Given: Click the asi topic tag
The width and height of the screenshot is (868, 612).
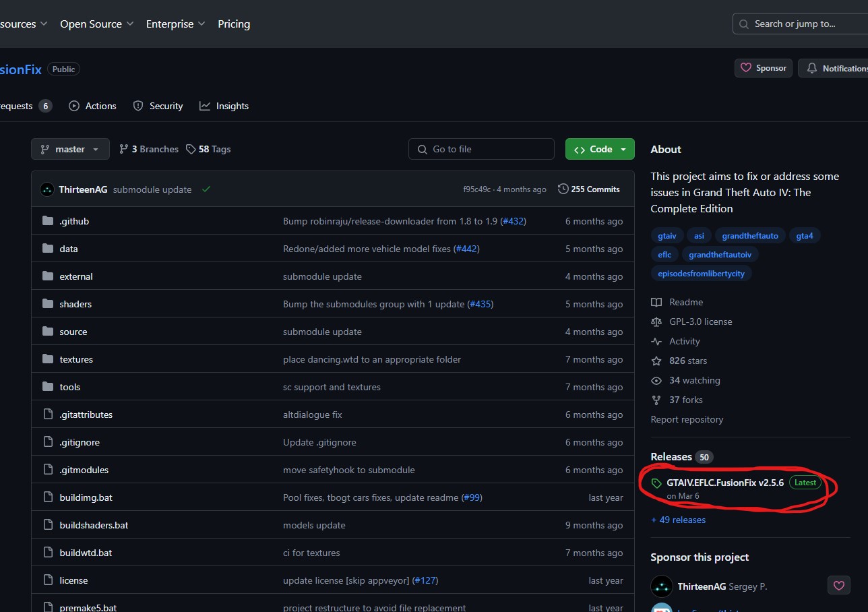Looking at the screenshot, I should [x=700, y=236].
